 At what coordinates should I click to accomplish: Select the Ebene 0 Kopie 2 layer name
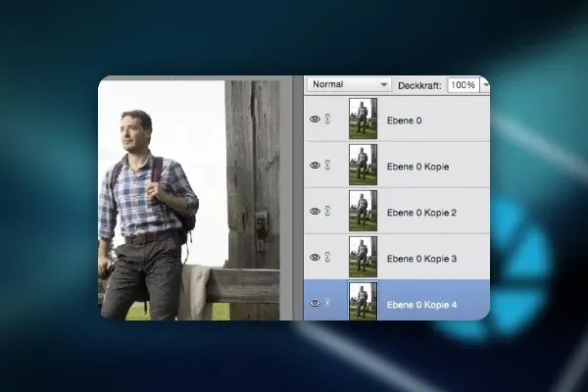[421, 212]
